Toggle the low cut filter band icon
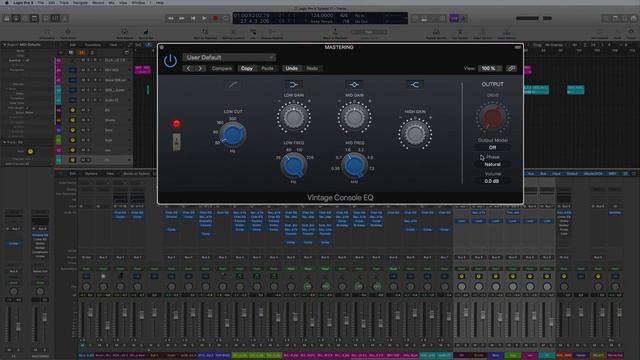This screenshot has height=360, width=640. pos(233,84)
